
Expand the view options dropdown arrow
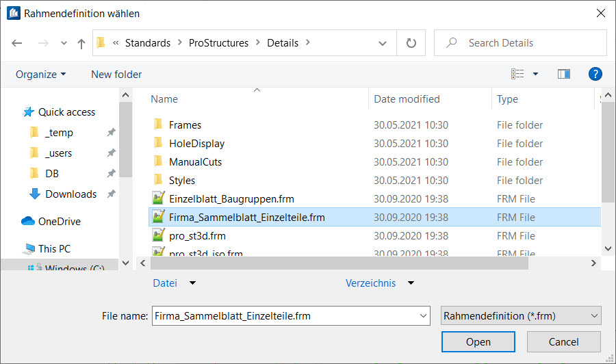point(535,74)
